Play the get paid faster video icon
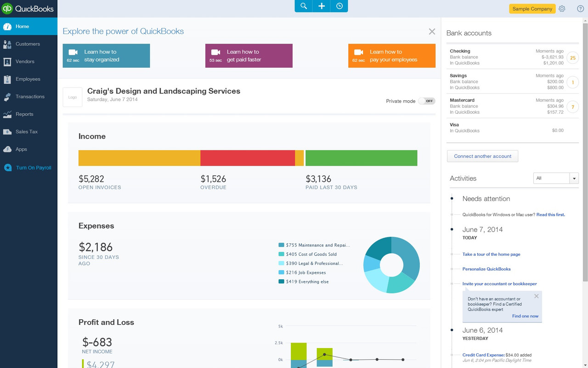588x368 pixels. (x=216, y=52)
